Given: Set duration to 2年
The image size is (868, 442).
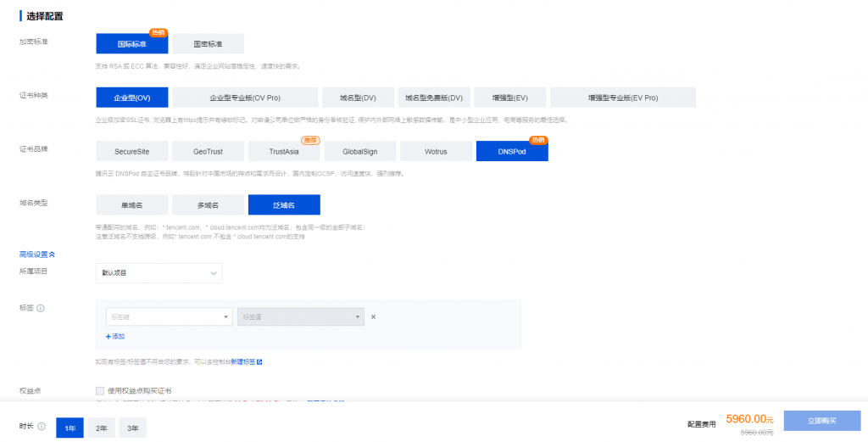Looking at the screenshot, I should point(102,428).
